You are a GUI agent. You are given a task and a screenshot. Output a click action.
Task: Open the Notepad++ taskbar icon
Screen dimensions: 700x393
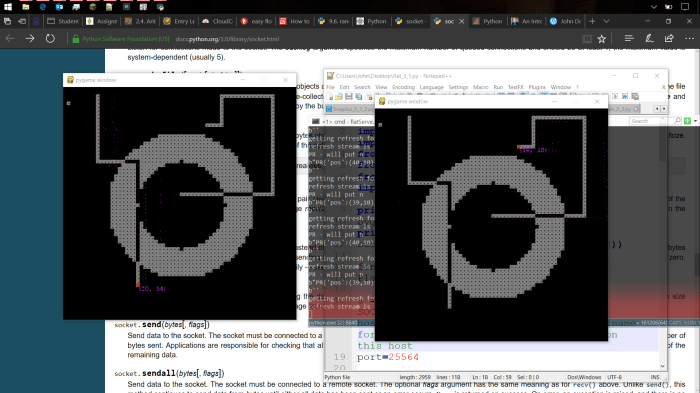[x=109, y=7]
